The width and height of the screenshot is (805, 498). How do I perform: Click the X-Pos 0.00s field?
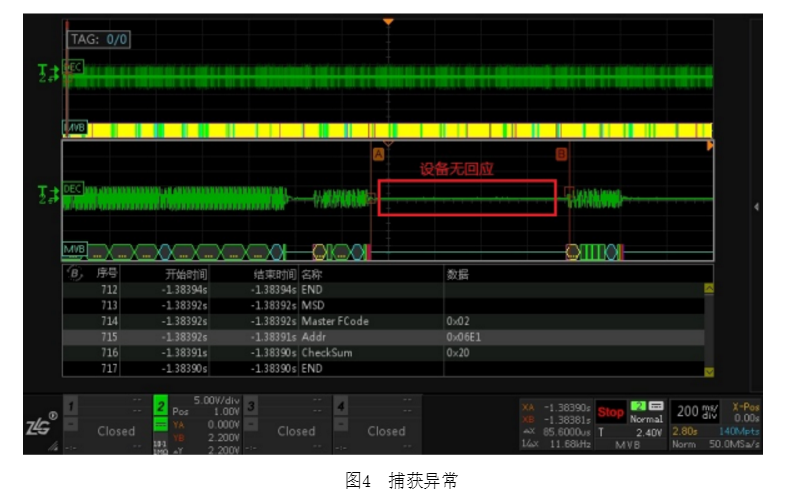[x=745, y=412]
